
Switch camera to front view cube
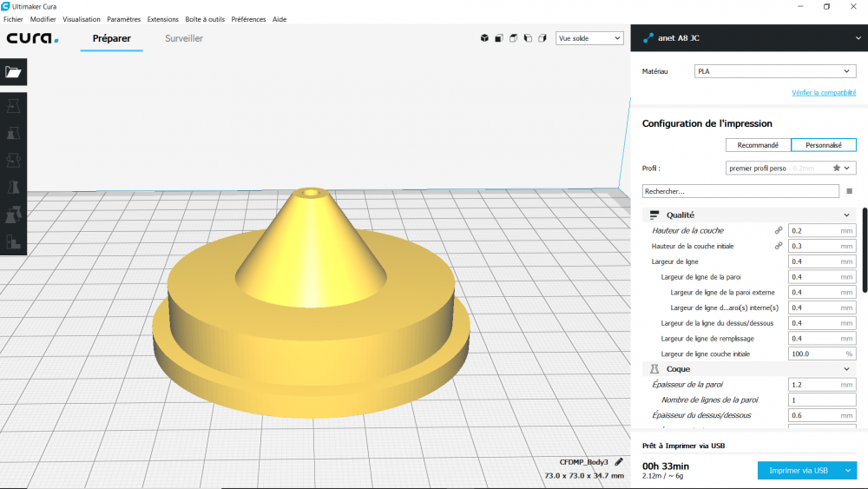pos(499,38)
